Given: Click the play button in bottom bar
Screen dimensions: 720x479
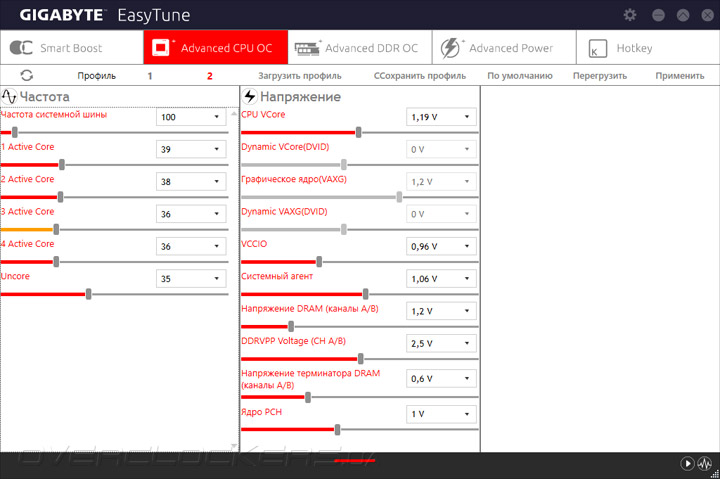Looking at the screenshot, I should pos(687,463).
